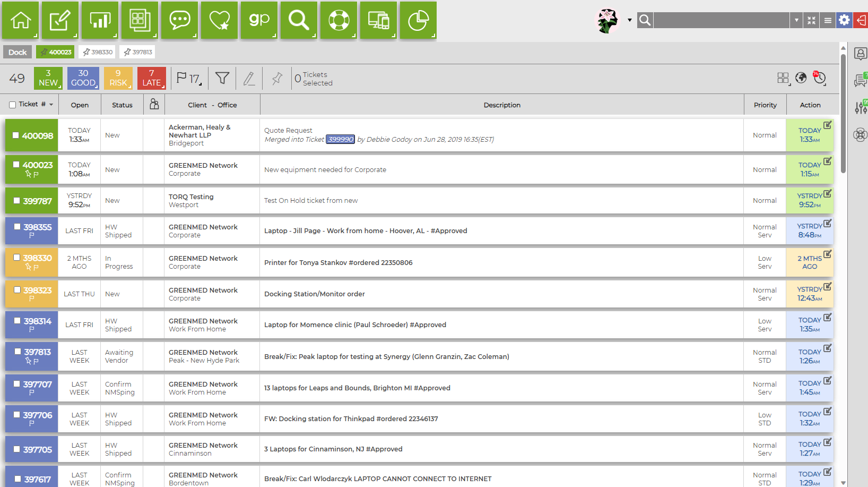868x487 pixels.
Task: Open the docked 397813 tab
Action: coord(138,52)
